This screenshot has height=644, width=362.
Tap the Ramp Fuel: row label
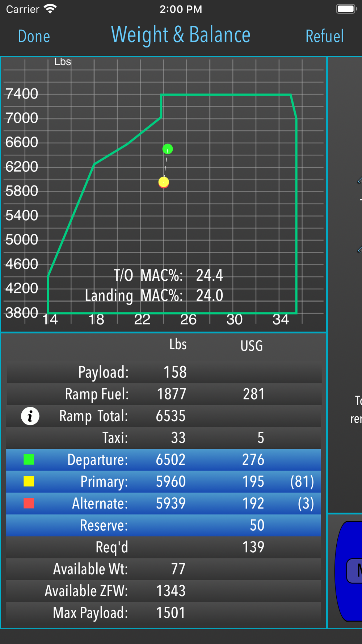click(97, 394)
